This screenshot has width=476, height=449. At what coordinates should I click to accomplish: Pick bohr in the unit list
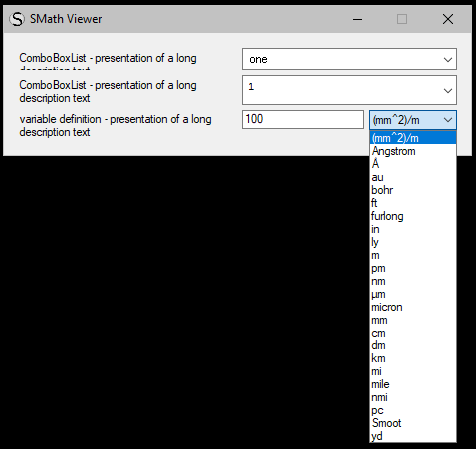pos(413,190)
